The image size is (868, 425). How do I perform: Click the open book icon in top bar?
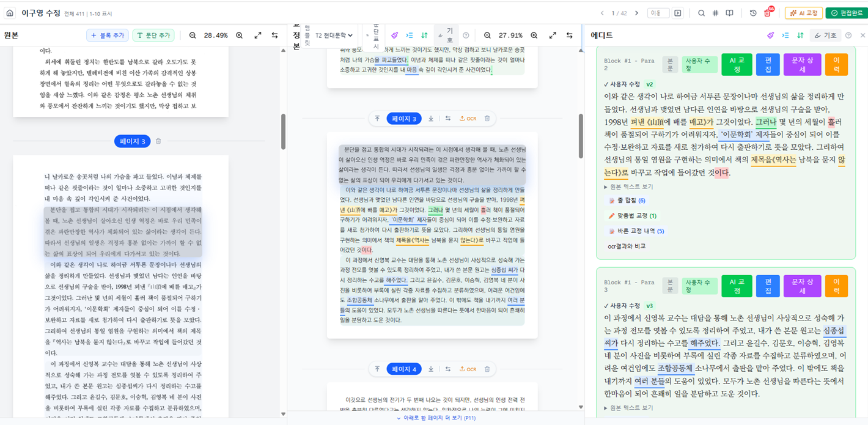[x=729, y=13]
